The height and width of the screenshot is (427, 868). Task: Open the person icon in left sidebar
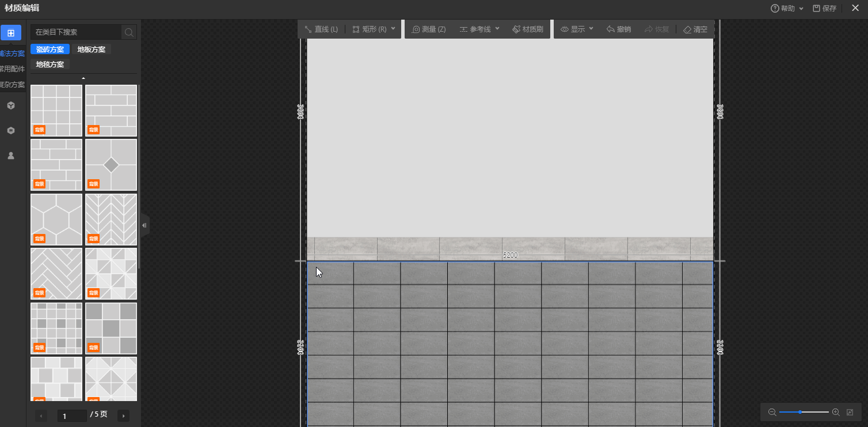click(x=10, y=156)
